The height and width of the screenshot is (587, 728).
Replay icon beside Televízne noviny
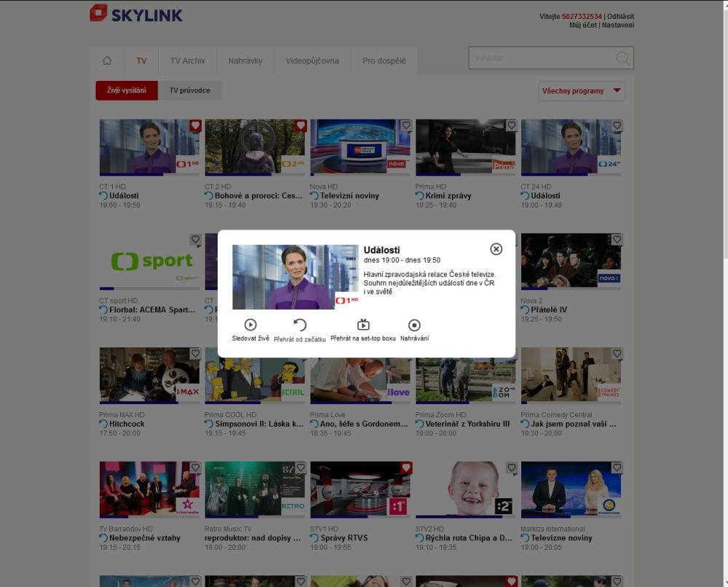pyautogui.click(x=525, y=537)
